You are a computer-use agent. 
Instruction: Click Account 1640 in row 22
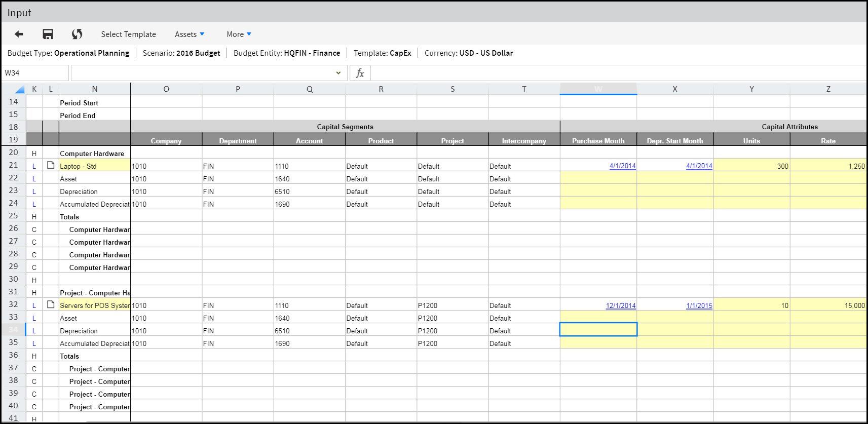tap(310, 178)
